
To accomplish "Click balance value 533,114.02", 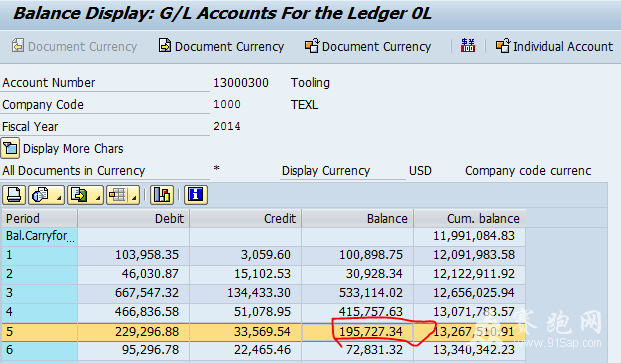I will [371, 293].
